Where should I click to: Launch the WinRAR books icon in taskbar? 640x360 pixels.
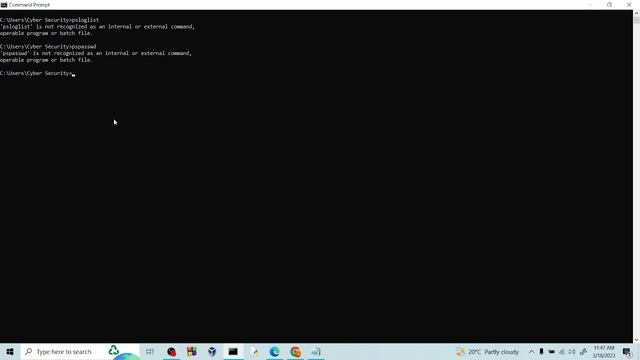coord(192,351)
